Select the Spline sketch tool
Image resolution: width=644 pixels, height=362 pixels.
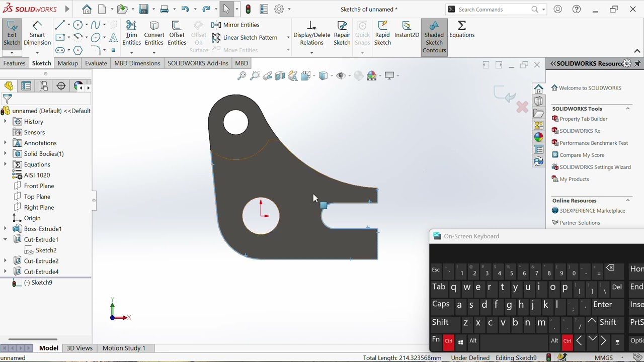(96, 25)
